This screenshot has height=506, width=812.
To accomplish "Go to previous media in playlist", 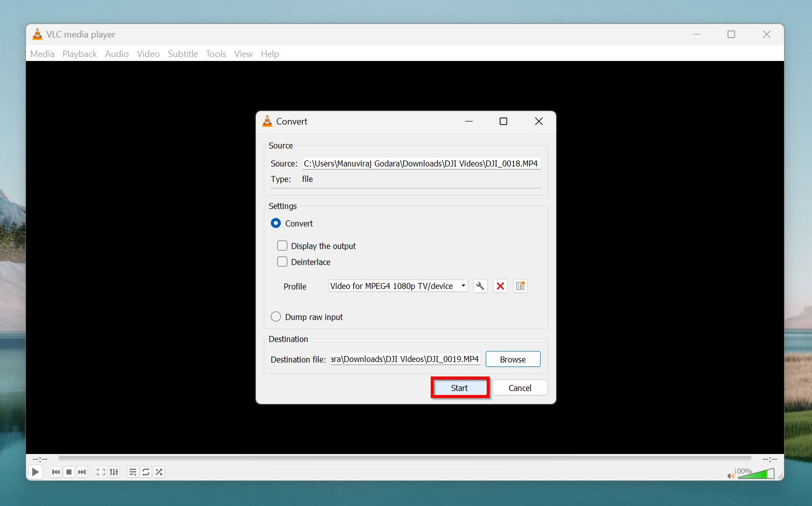I will (x=56, y=472).
